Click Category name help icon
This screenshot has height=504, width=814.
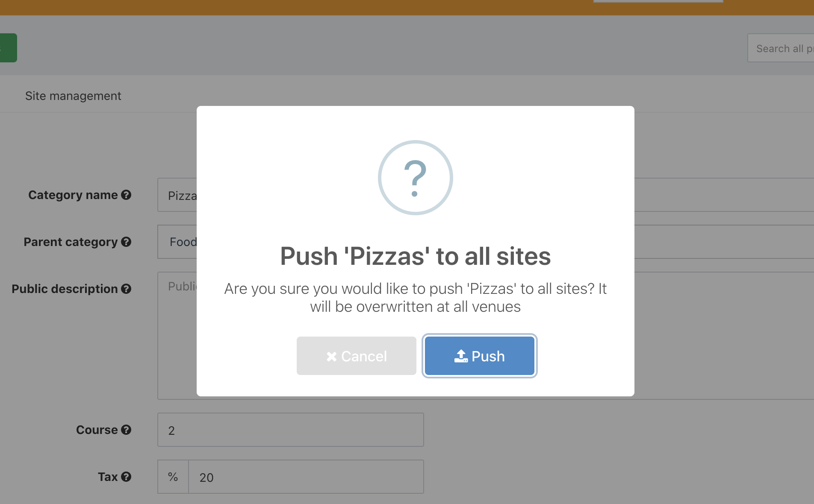pyautogui.click(x=126, y=195)
